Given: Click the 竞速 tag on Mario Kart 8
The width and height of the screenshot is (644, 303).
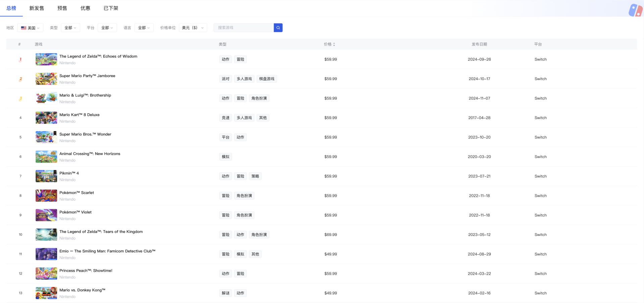Looking at the screenshot, I should click(226, 118).
